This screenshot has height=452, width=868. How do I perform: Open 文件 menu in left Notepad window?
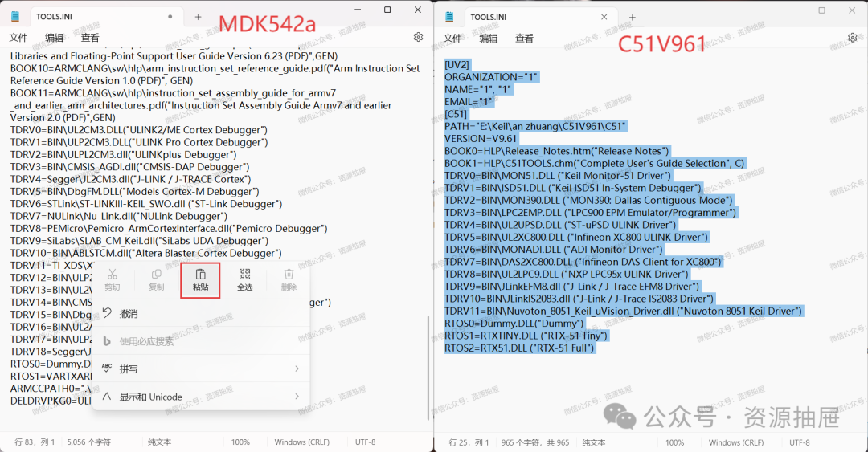[18, 38]
